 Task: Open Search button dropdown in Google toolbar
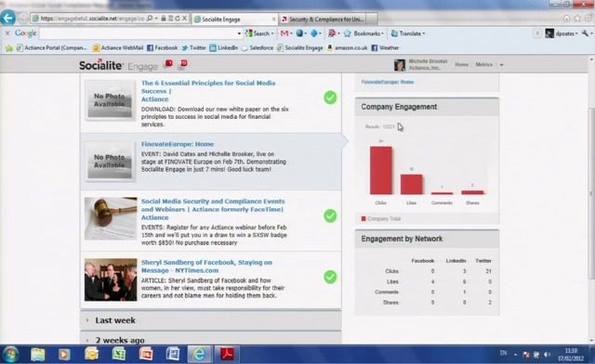272,33
